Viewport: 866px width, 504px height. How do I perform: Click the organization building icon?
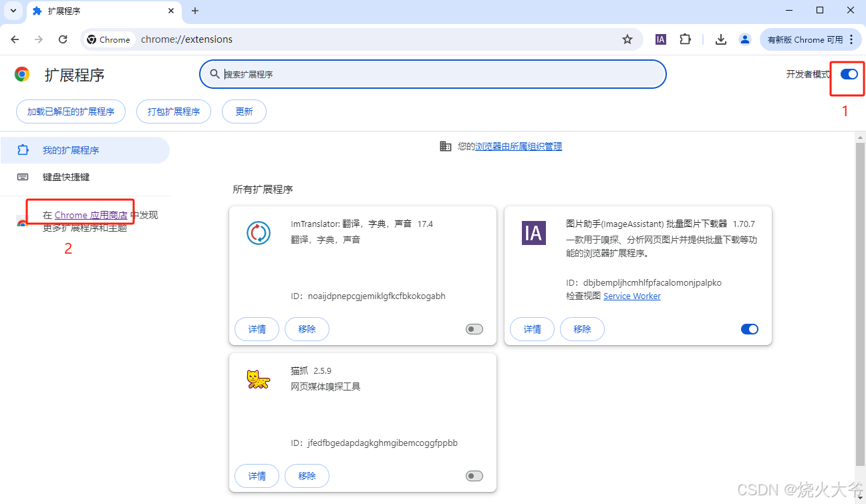(x=446, y=146)
